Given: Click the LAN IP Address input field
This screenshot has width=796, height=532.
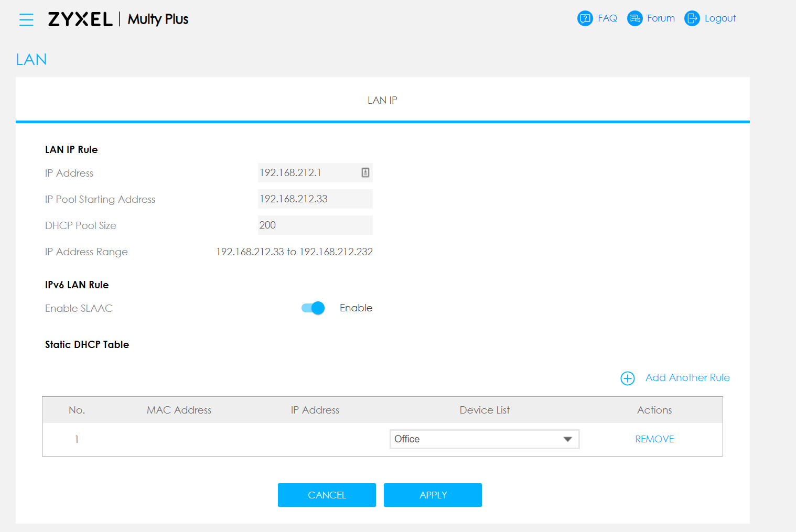Looking at the screenshot, I should [307, 173].
